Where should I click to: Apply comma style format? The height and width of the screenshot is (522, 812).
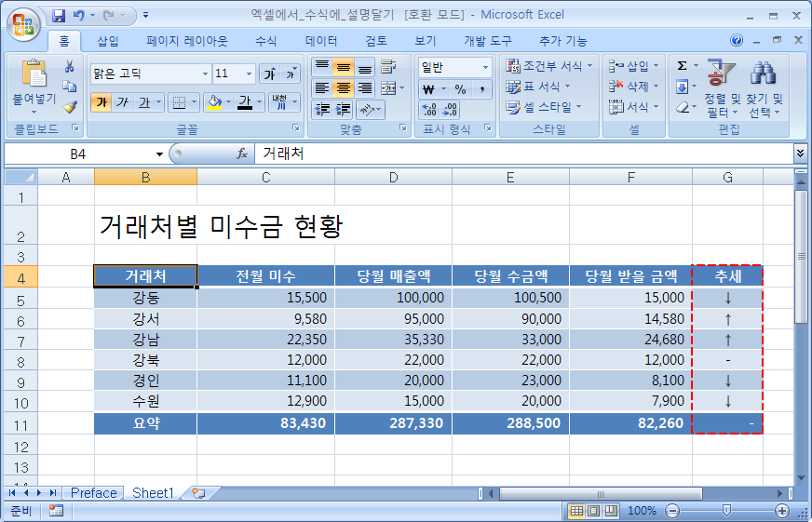[481, 89]
